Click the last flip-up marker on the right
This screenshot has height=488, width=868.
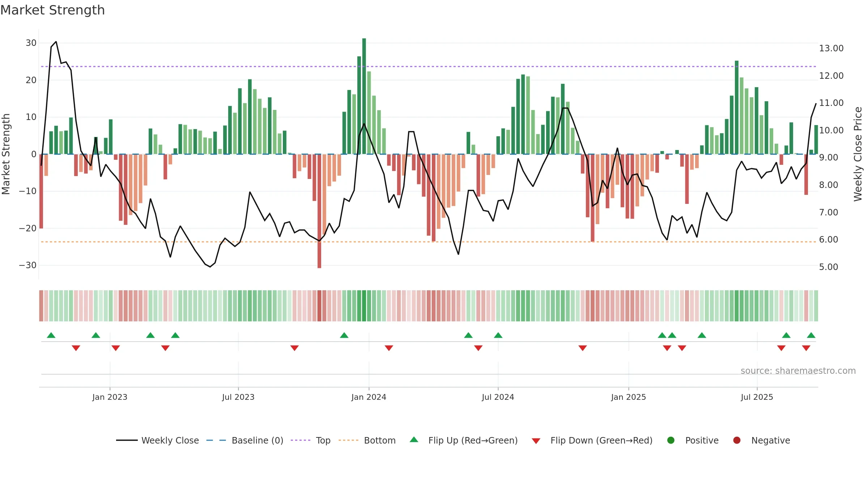pos(811,335)
